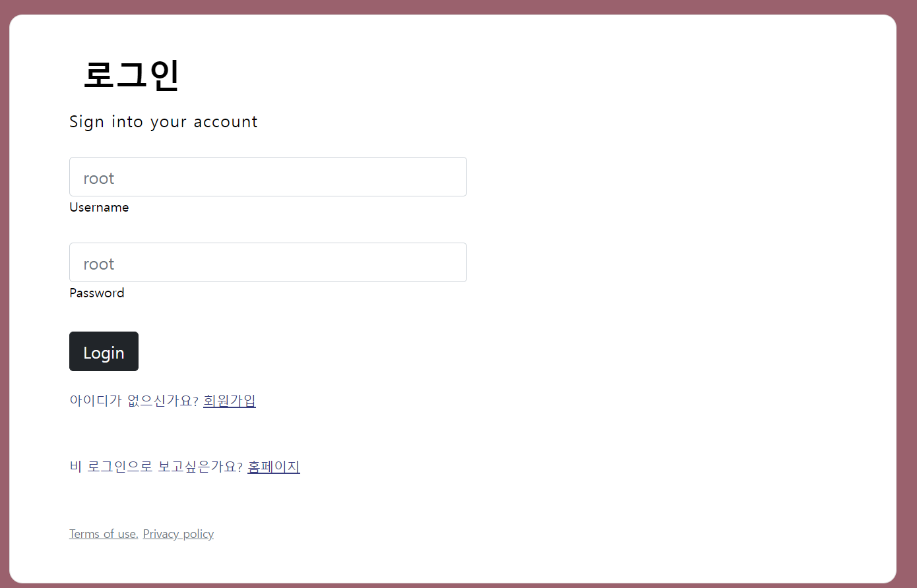Open the Terms of use link
This screenshot has width=917, height=588.
104,534
